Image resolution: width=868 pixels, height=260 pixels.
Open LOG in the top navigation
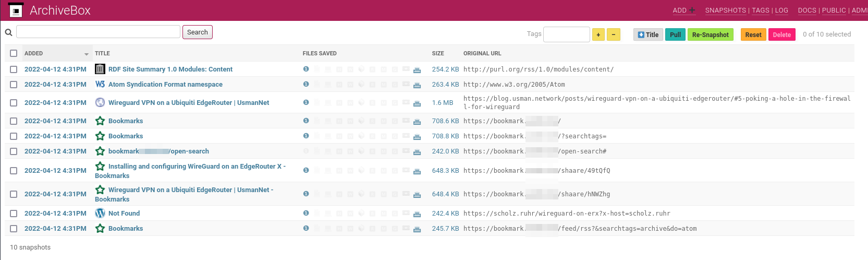pyautogui.click(x=781, y=10)
